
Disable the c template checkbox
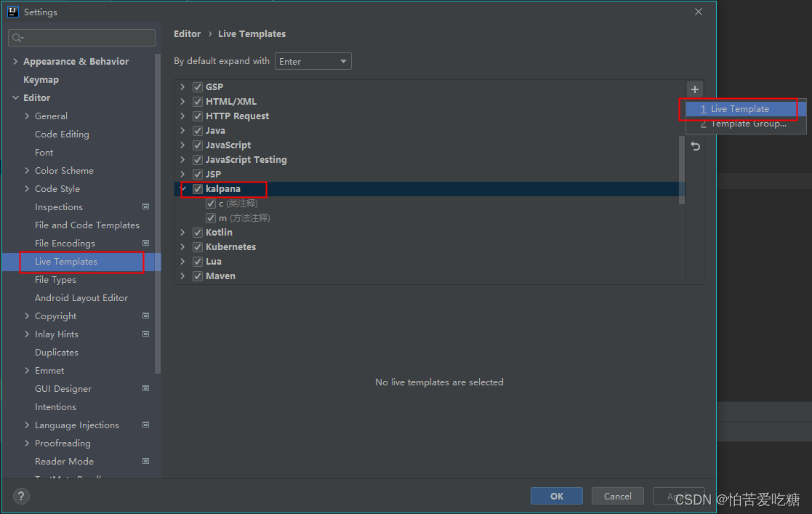tap(210, 203)
